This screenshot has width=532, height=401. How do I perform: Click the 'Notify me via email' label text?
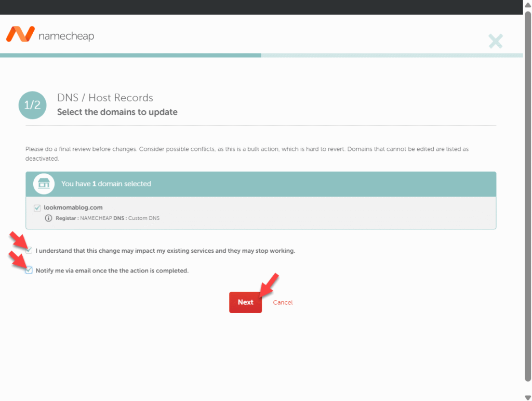coord(112,271)
